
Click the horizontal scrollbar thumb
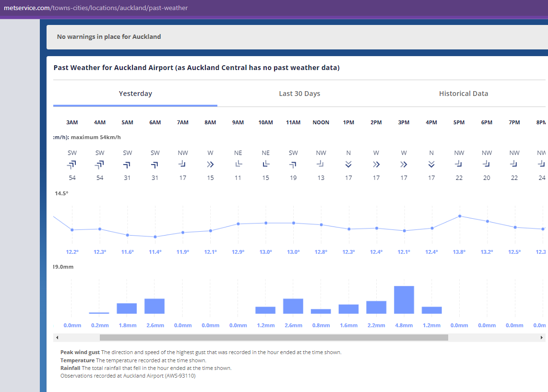click(x=274, y=338)
